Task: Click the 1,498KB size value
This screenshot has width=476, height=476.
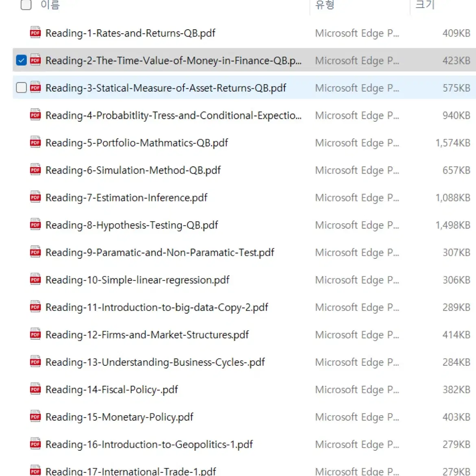Action: (453, 225)
